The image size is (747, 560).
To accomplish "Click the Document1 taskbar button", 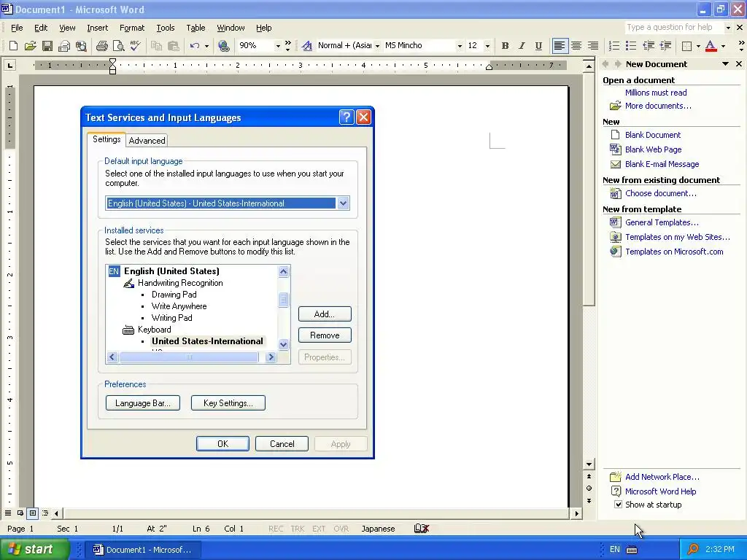I will click(144, 550).
